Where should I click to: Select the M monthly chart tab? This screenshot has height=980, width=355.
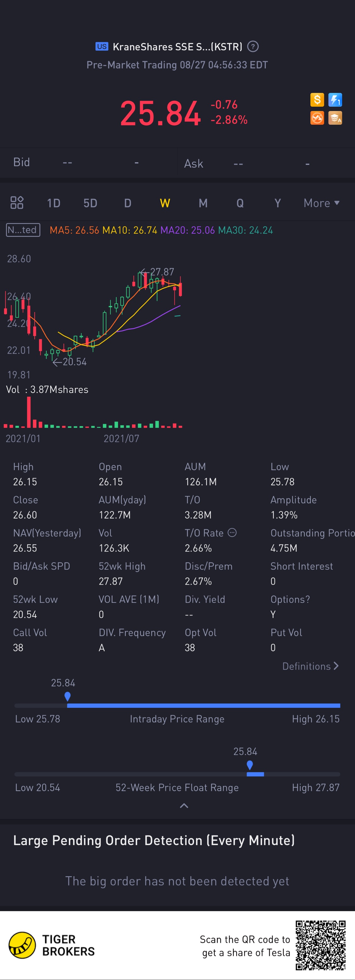click(203, 203)
